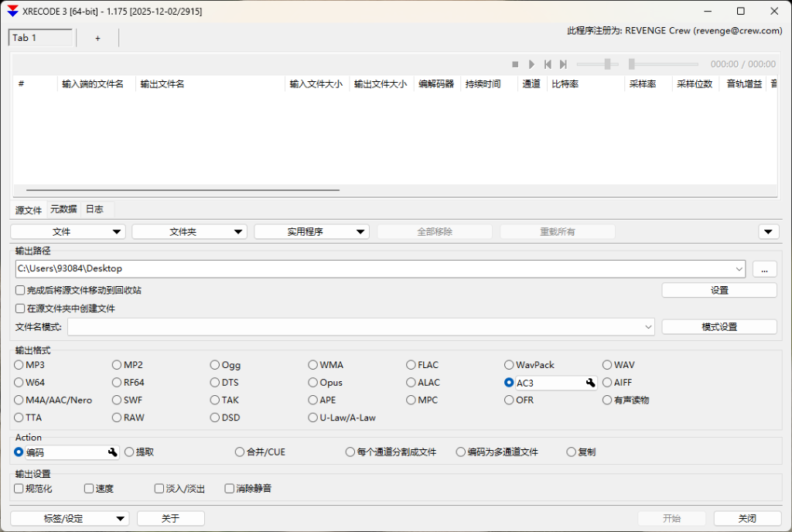Adjust the volume slider near playback controls
792x532 pixels.
click(x=609, y=64)
